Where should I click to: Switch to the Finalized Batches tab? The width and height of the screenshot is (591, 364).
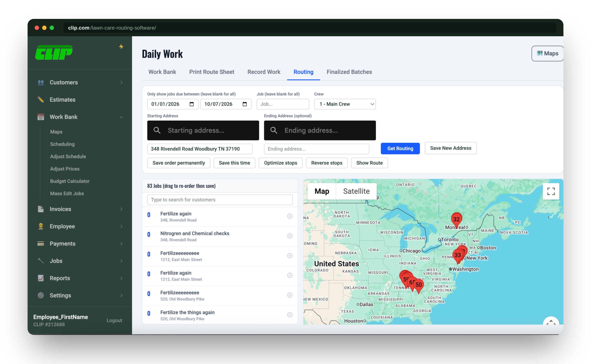click(x=349, y=72)
